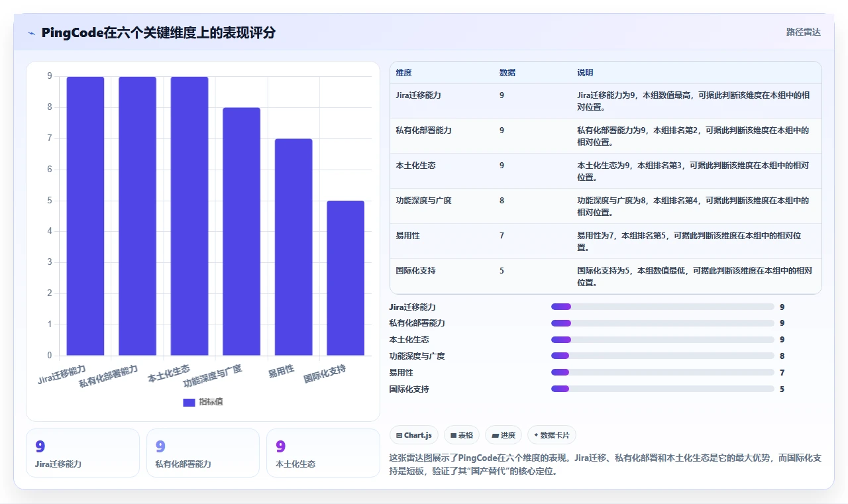Click the 易用性 progress bar

point(662,373)
